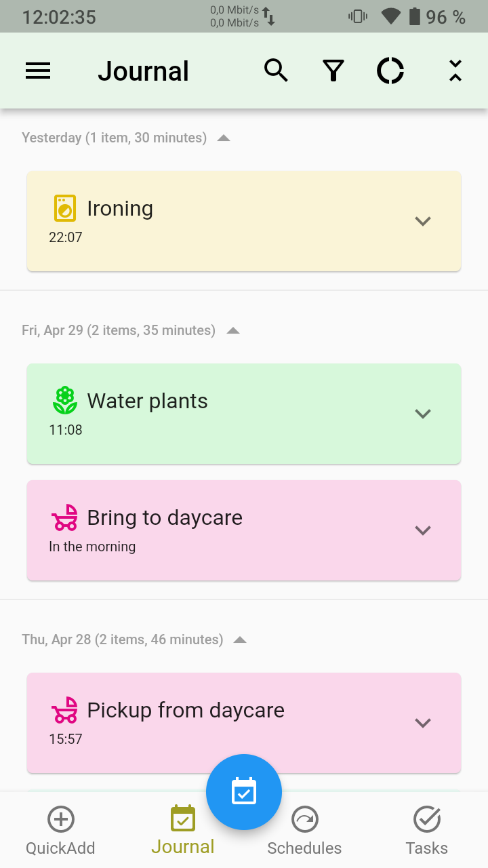Tap the stroller icon on Bring to daycare
Viewport: 488px width, 868px height.
pyautogui.click(x=65, y=517)
